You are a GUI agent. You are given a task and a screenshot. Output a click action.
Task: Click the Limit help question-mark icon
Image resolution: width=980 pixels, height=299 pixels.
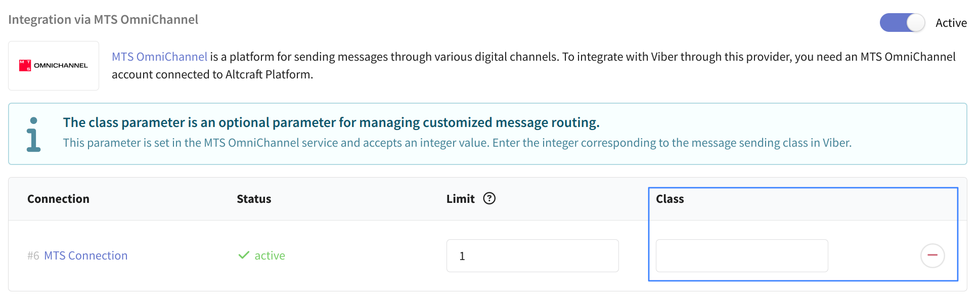489,198
